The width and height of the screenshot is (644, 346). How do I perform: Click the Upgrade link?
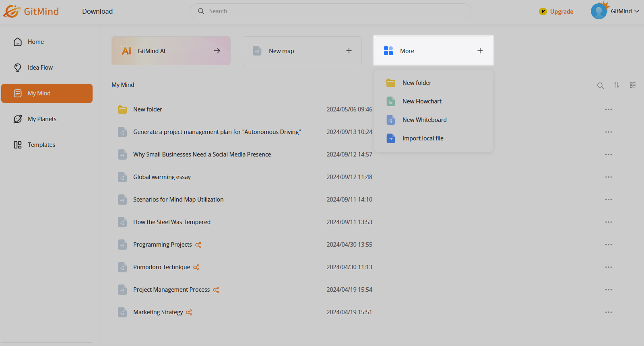561,12
